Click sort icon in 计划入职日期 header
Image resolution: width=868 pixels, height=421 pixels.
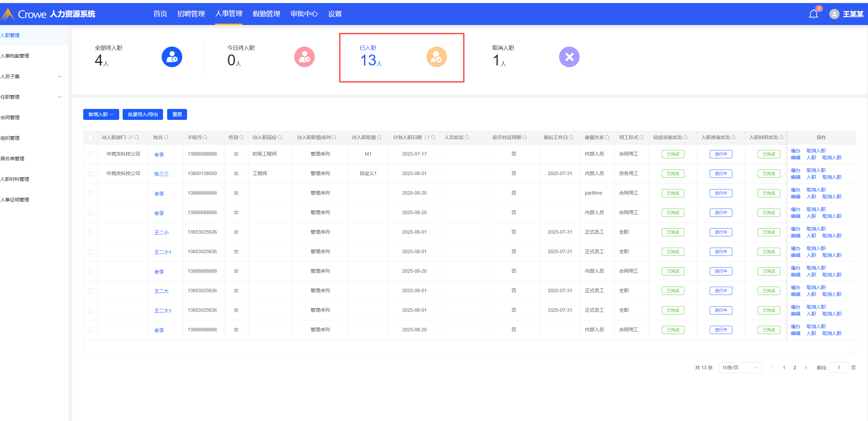click(x=426, y=137)
